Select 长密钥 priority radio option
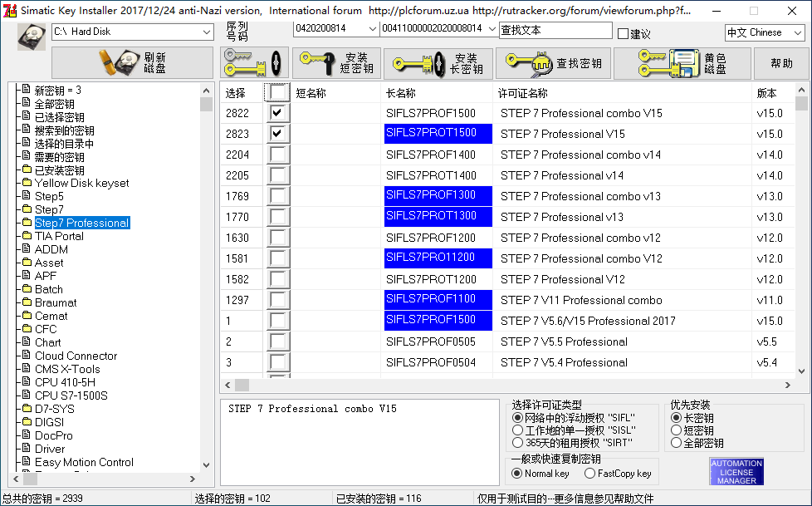 [x=676, y=417]
